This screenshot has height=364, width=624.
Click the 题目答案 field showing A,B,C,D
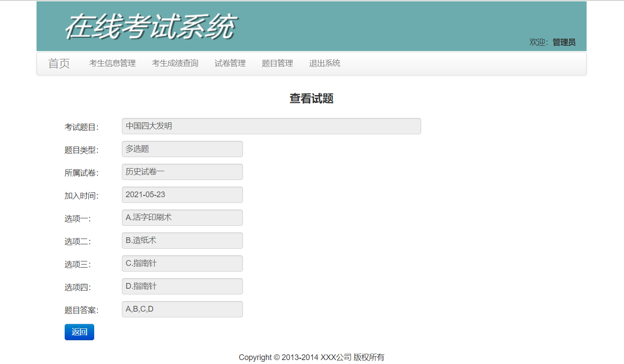point(182,309)
